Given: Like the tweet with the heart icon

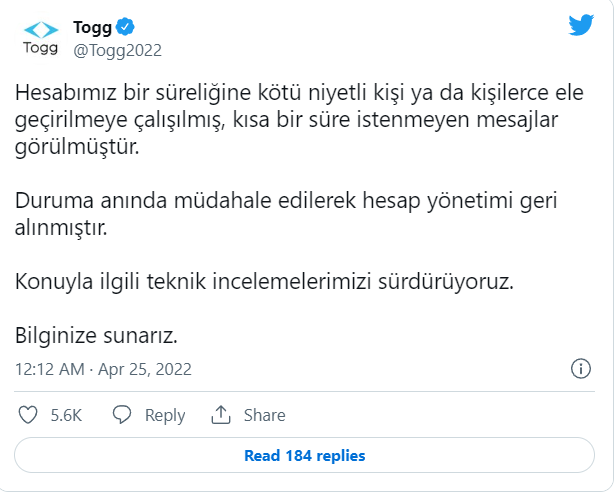Looking at the screenshot, I should pyautogui.click(x=29, y=415).
